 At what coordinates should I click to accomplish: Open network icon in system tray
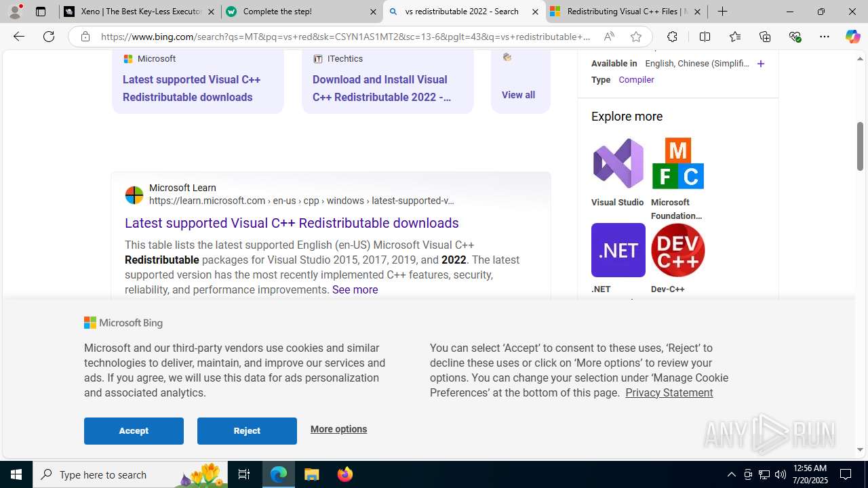tap(764, 474)
